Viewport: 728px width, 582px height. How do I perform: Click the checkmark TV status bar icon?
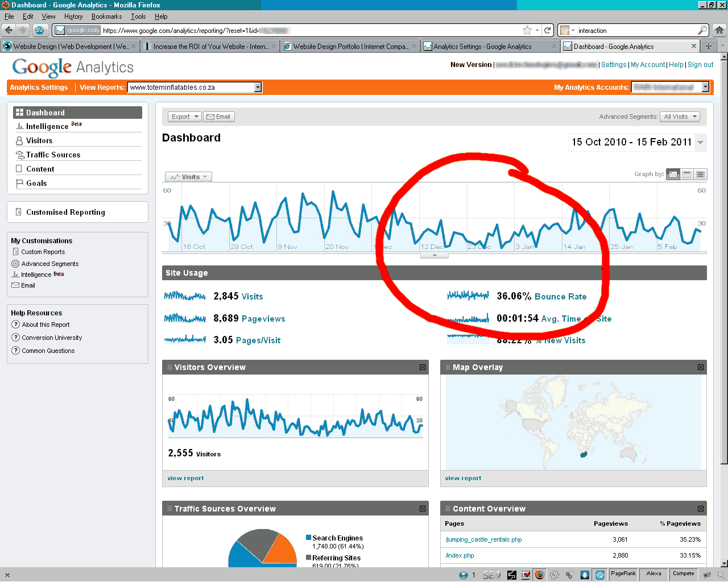click(x=525, y=575)
